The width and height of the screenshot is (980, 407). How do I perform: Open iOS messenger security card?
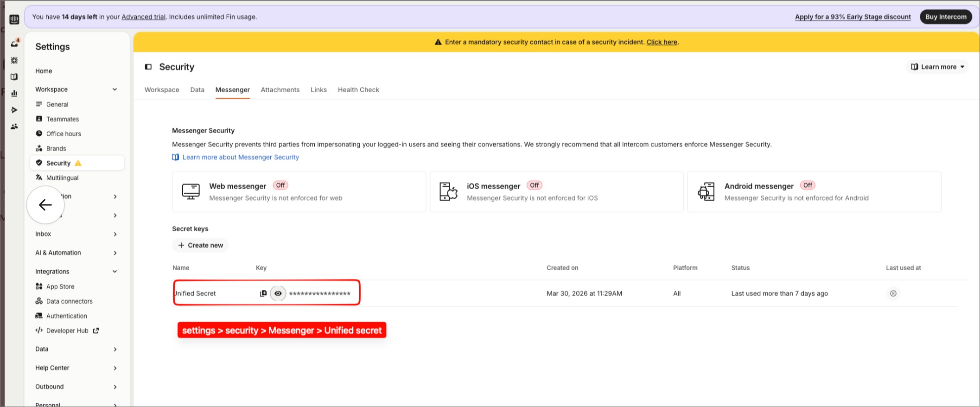coord(556,191)
